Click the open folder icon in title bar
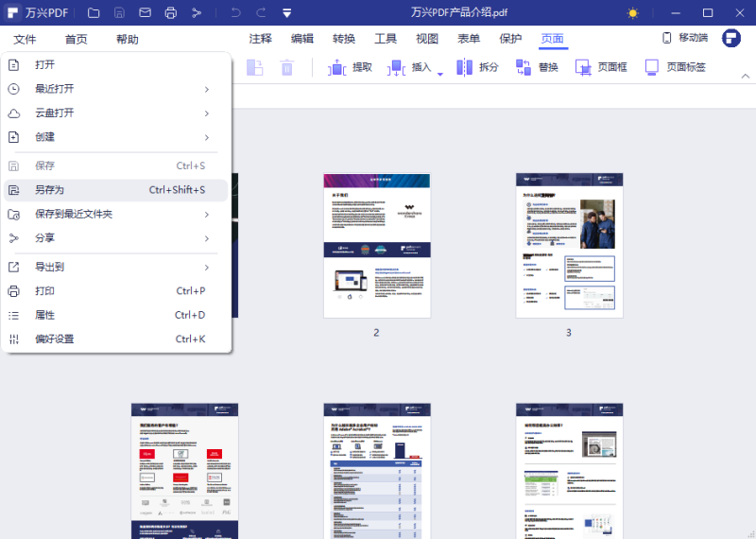 (94, 13)
